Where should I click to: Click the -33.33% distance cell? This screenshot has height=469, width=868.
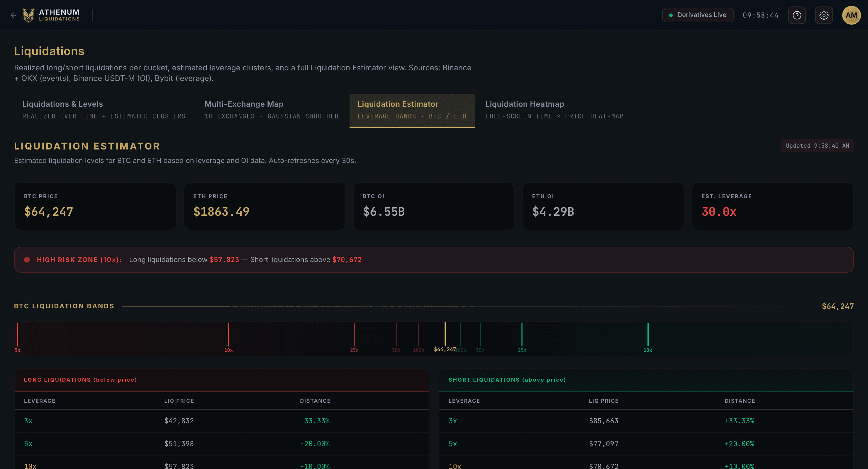click(x=315, y=421)
